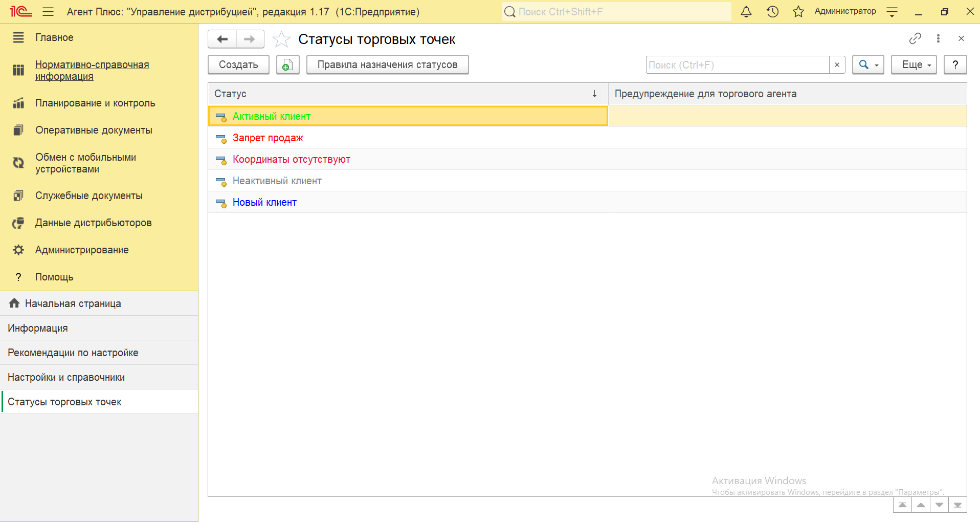Focus global search Поиск Ctrl+Shift+F
Image resolution: width=980 pixels, height=522 pixels.
pos(616,11)
